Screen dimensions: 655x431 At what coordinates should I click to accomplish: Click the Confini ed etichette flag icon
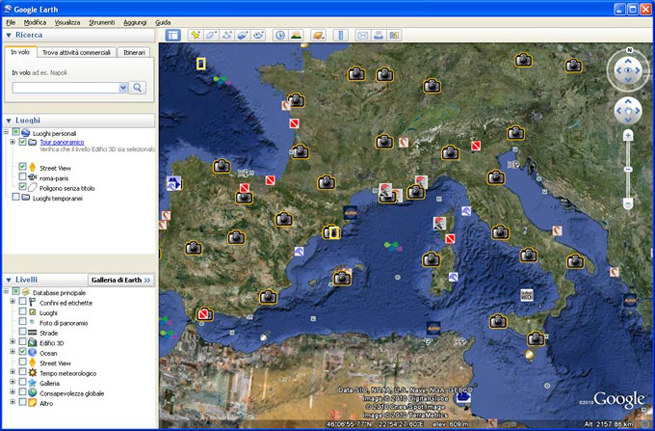pos(33,302)
